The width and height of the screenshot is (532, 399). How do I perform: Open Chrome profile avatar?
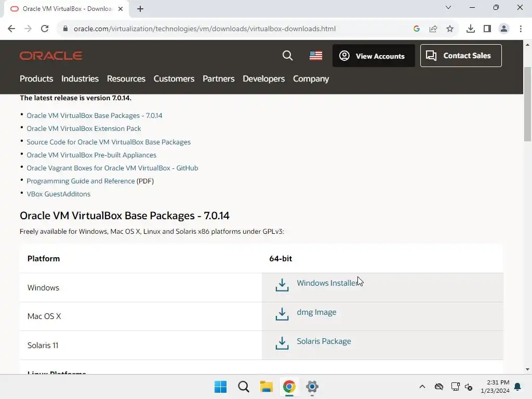point(504,29)
